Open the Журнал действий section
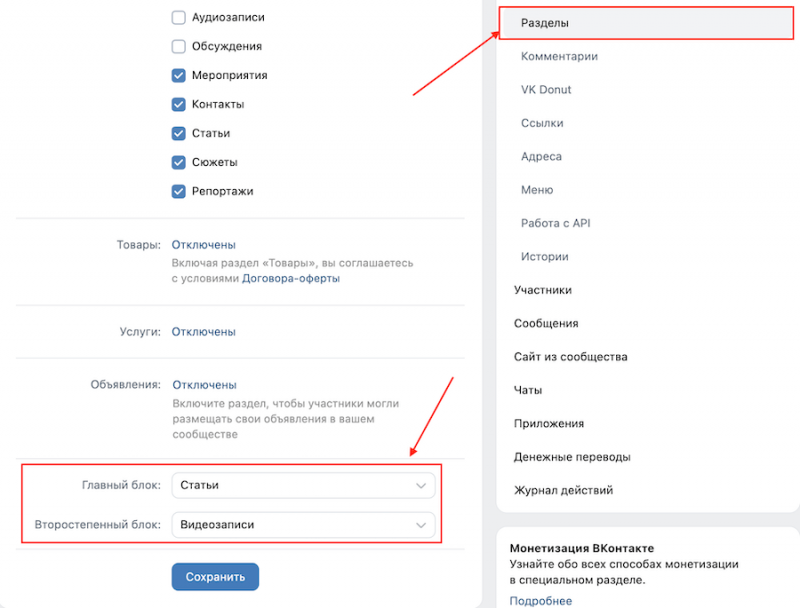Screen dimensions: 800x608 tap(563, 490)
